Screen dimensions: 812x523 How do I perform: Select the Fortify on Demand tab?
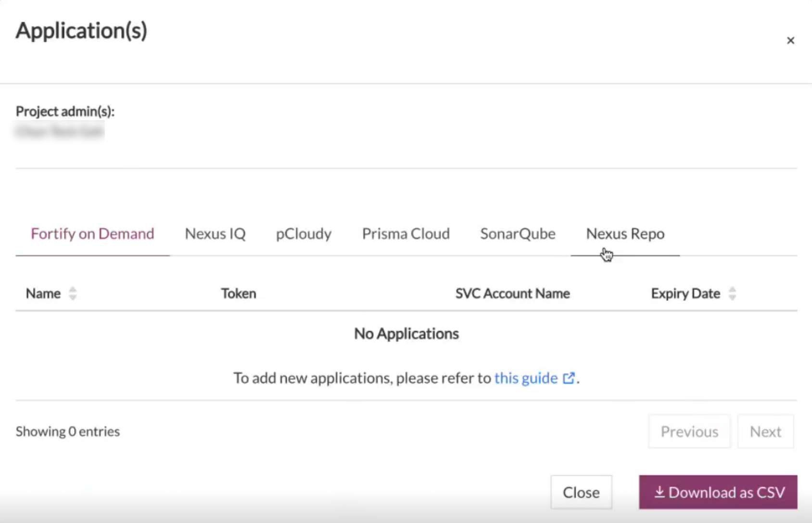(92, 234)
